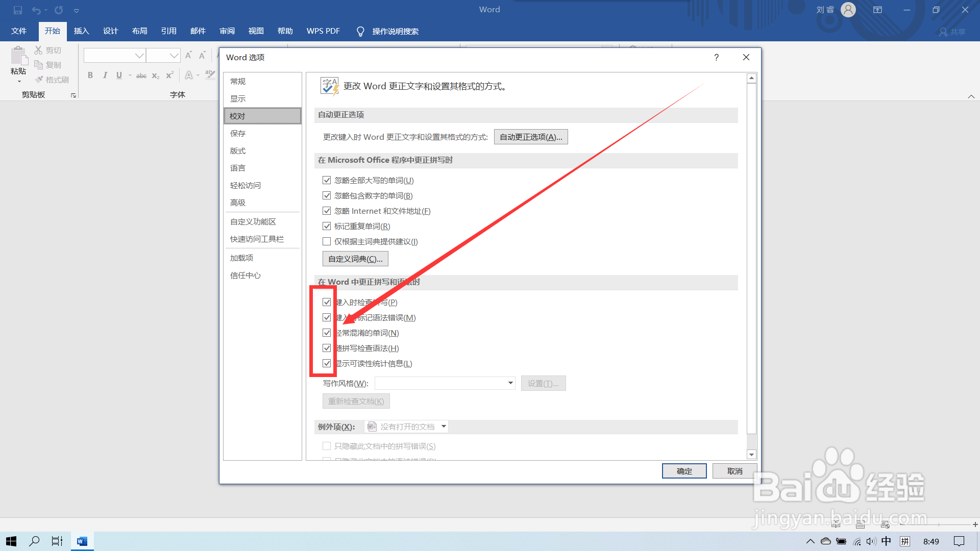Click the Word Options help question mark

tap(717, 57)
